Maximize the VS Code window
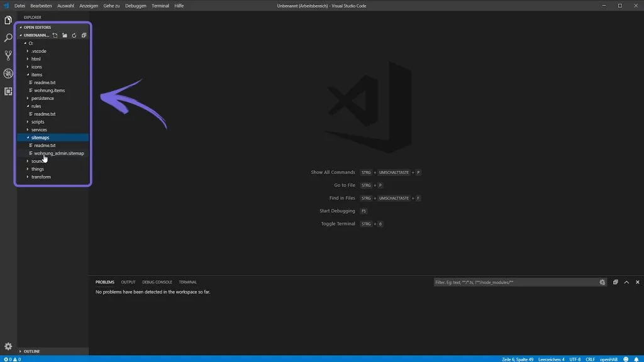Screen dimensions: 644x362 [619, 6]
